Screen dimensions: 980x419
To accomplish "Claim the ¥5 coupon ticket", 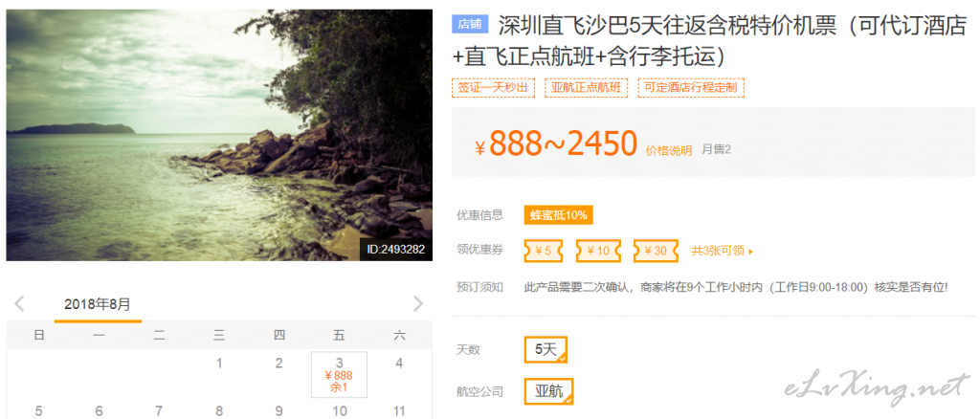I will [544, 251].
